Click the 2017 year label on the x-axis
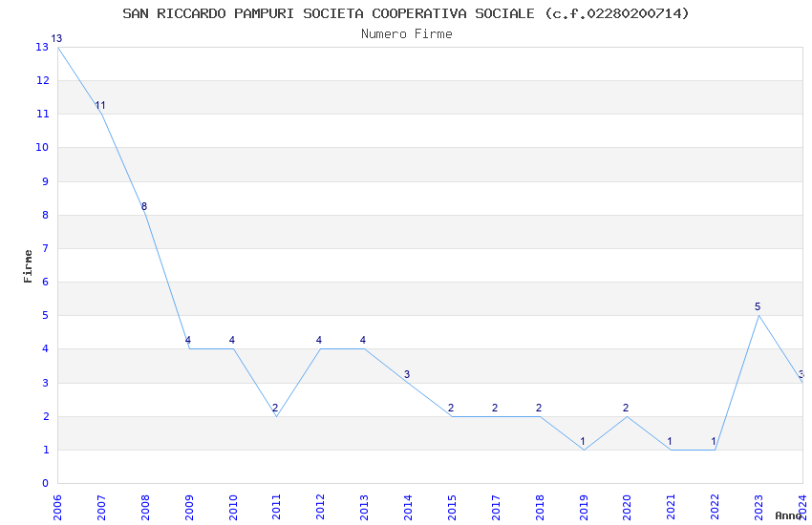Image resolution: width=812 pixels, height=525 pixels. [x=496, y=508]
